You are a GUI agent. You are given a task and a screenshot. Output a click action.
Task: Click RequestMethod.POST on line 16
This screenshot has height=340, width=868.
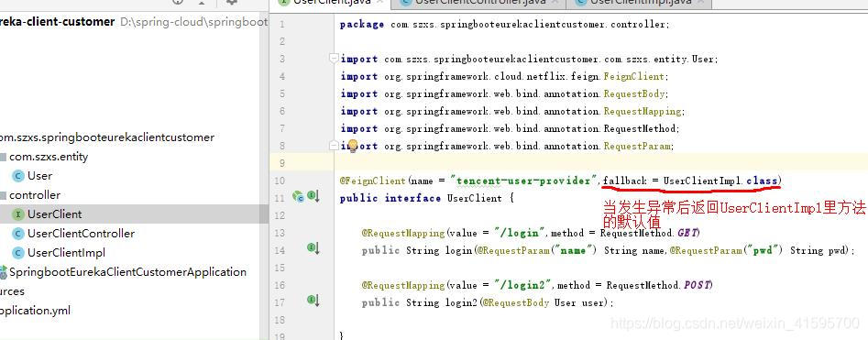tap(659, 285)
